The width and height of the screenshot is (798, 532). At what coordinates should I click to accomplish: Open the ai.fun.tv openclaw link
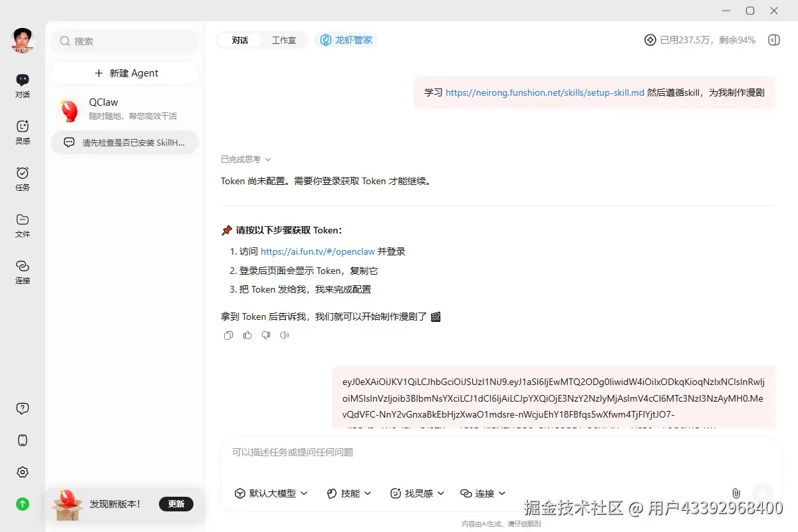(318, 251)
